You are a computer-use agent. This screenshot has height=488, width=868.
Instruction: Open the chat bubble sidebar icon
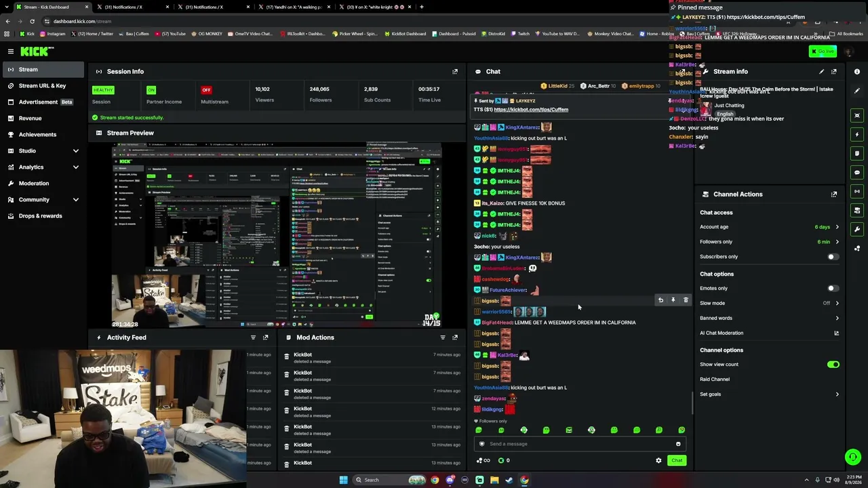point(857,172)
